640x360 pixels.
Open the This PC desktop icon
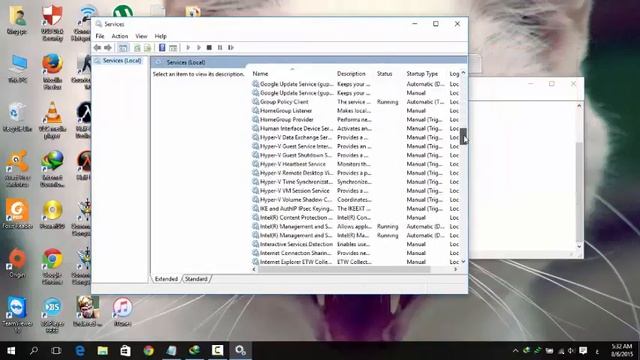click(x=17, y=69)
